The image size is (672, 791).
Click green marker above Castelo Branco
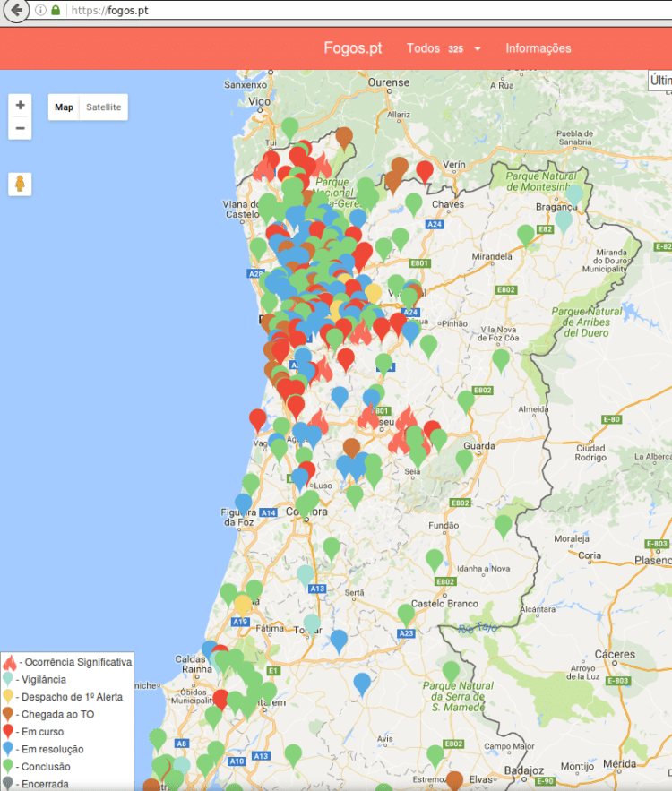(x=406, y=615)
